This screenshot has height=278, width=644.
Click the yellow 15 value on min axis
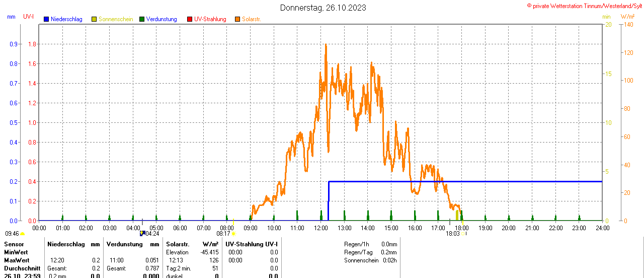(x=609, y=74)
